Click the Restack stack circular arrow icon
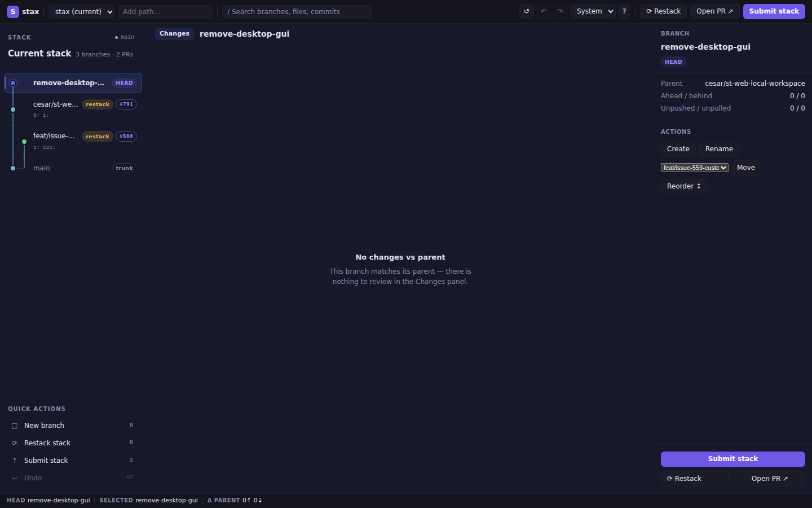 [x=15, y=443]
